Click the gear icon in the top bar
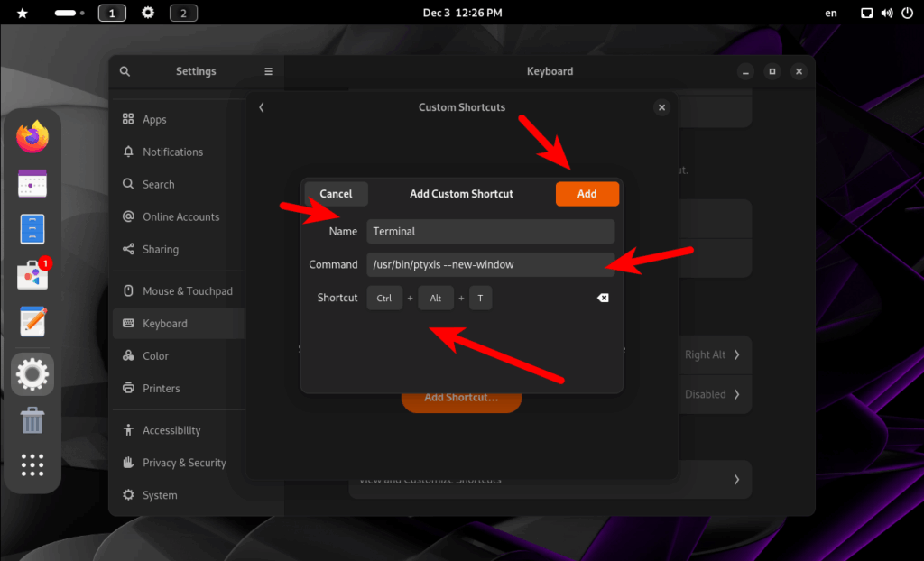 pyautogui.click(x=148, y=13)
